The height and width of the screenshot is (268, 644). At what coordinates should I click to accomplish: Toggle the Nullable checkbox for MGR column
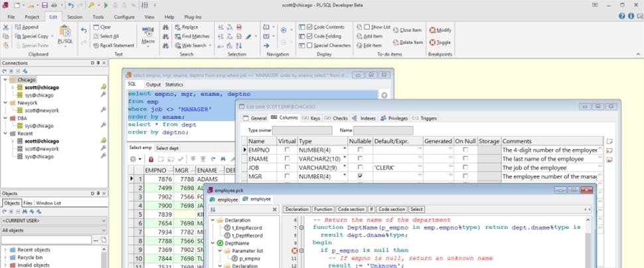coord(360,177)
